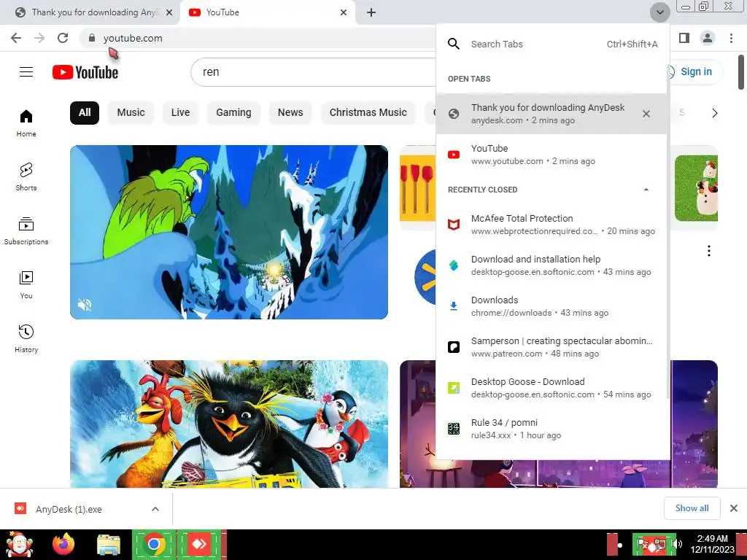This screenshot has width=747, height=560.
Task: Click the Chrome taskbar icon
Action: tap(154, 544)
